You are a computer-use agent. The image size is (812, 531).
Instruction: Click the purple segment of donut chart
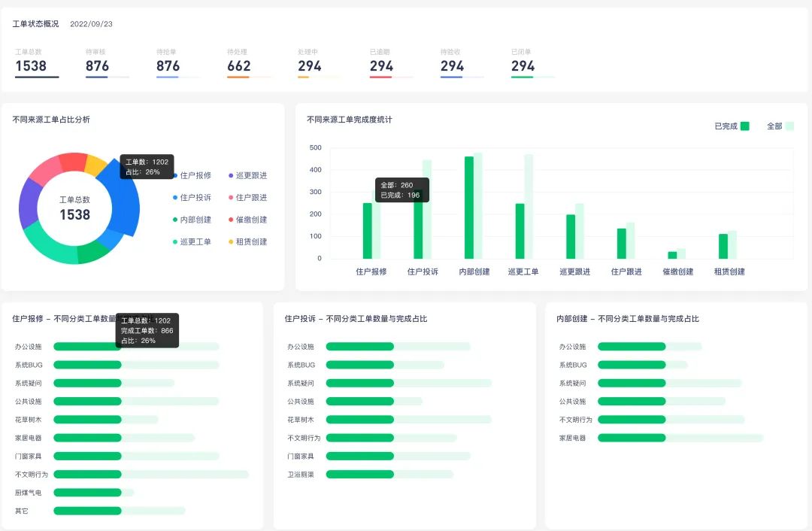(x=30, y=204)
